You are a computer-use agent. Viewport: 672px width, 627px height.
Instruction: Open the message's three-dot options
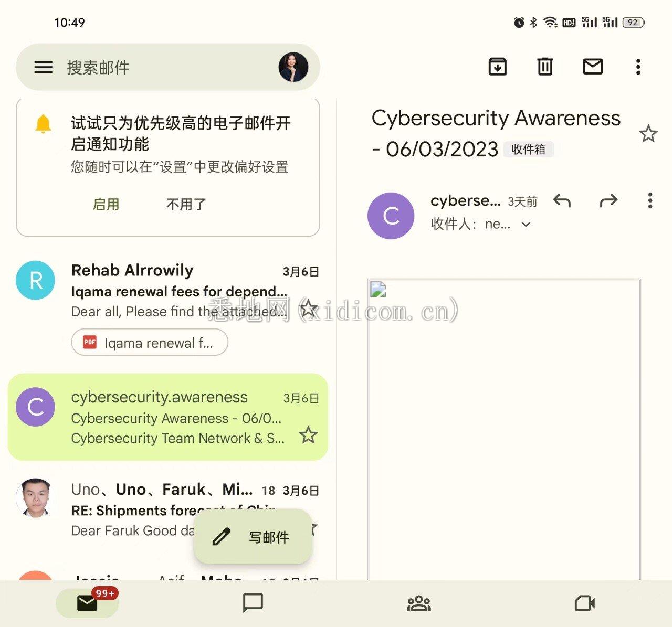coord(650,200)
